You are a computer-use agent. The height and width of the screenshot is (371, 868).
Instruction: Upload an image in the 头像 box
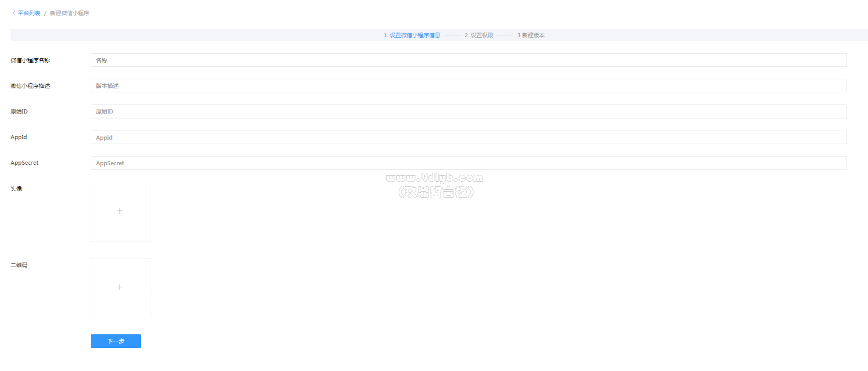coord(120,211)
